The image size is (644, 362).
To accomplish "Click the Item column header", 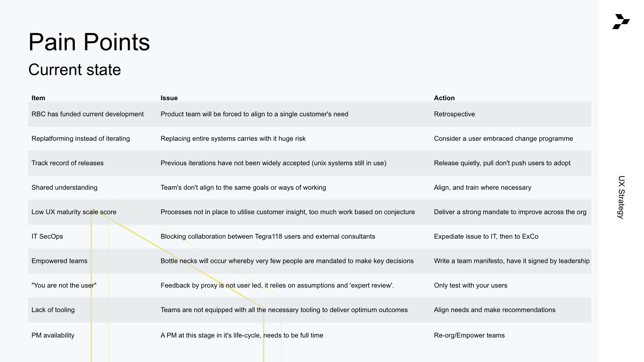I will 38,98.
